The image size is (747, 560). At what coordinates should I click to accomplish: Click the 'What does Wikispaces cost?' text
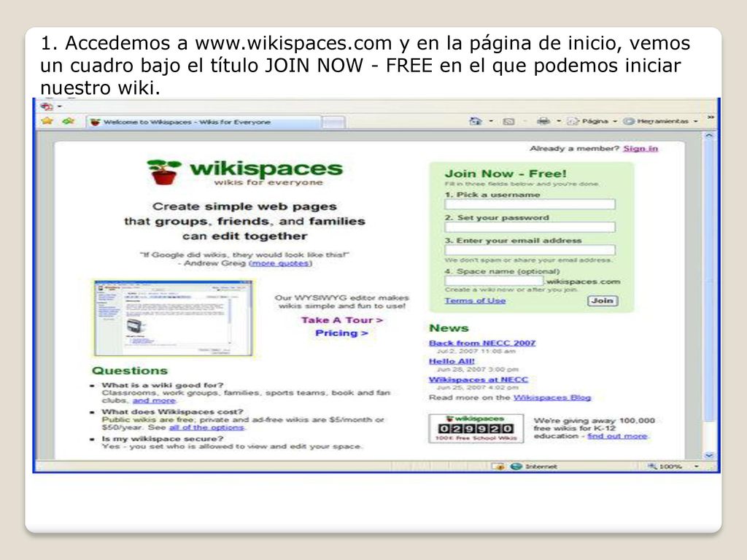coord(172,411)
